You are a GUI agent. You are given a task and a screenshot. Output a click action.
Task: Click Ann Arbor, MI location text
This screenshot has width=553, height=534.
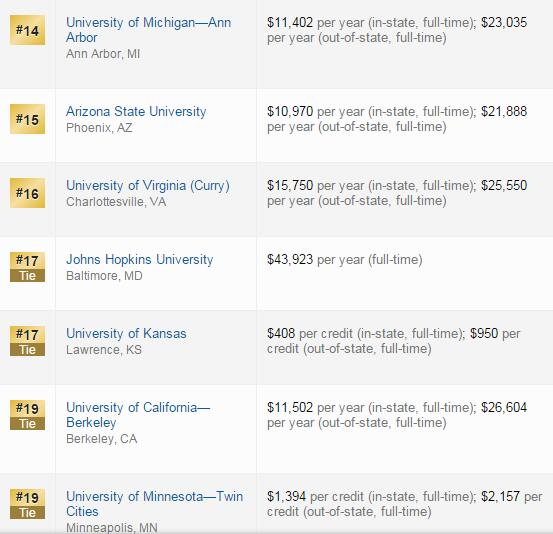click(103, 54)
